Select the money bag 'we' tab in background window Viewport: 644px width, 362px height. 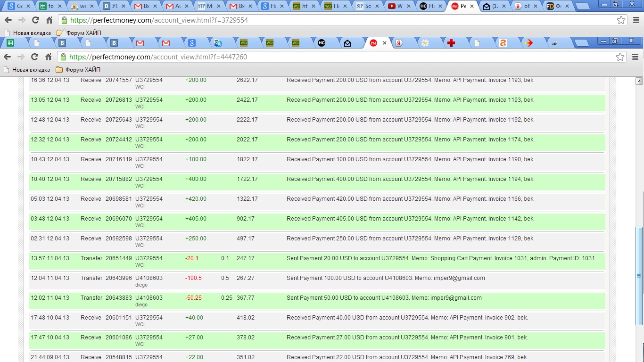(x=81, y=7)
